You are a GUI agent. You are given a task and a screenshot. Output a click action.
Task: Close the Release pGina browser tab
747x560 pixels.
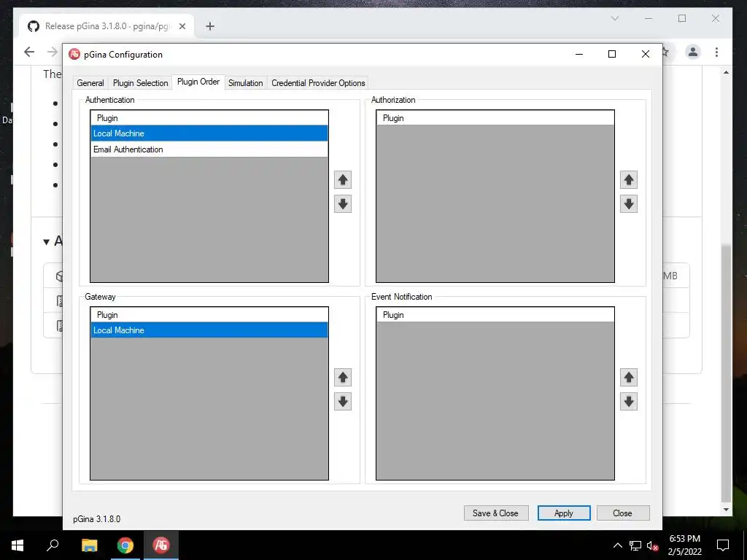pyautogui.click(x=182, y=26)
